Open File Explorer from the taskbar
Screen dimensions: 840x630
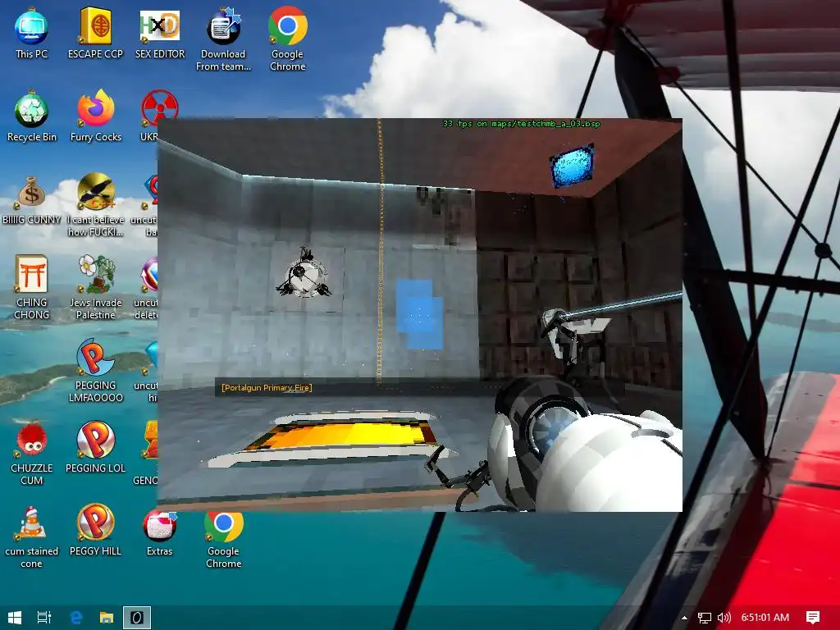click(x=106, y=618)
